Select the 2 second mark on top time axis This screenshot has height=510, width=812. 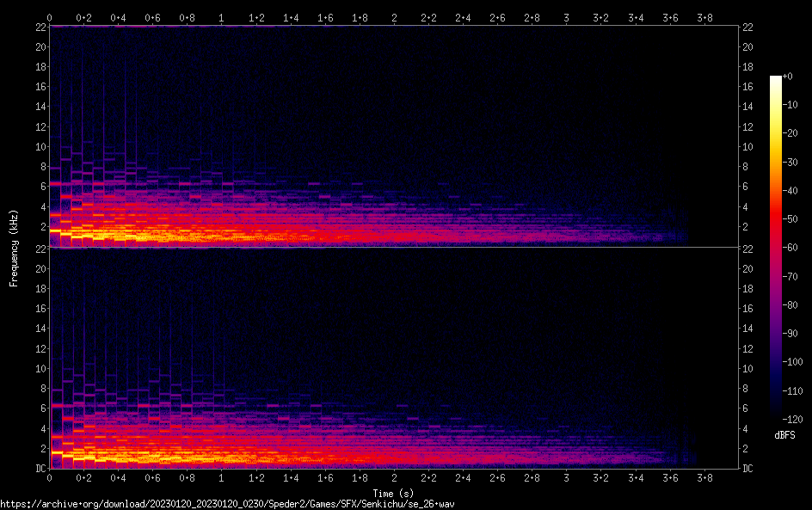coord(394,17)
